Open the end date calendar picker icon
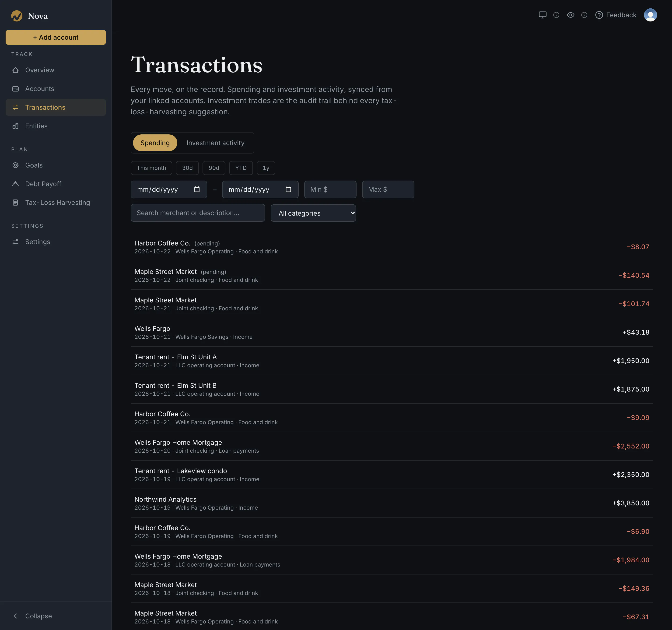The height and width of the screenshot is (630, 672). [x=288, y=189]
